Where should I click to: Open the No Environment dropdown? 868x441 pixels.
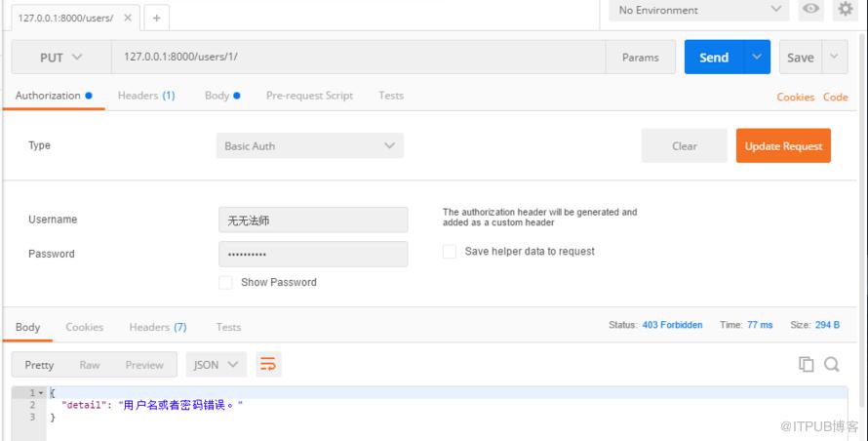tap(698, 10)
